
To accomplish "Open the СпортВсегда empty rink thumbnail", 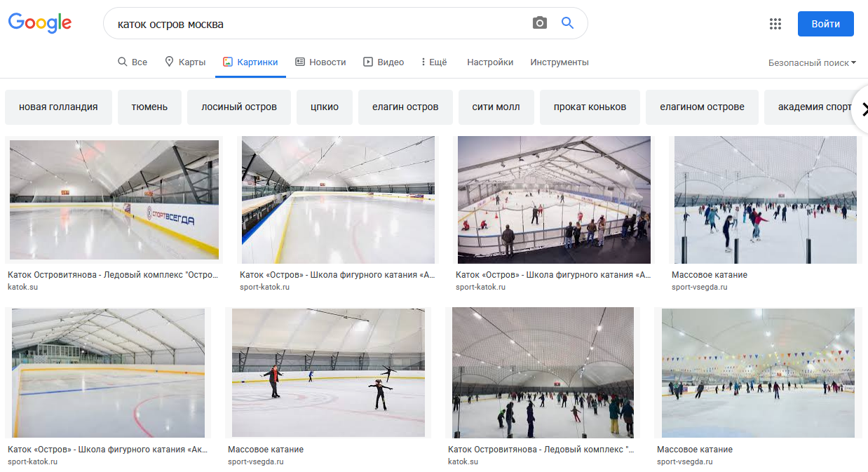I will (x=114, y=200).
